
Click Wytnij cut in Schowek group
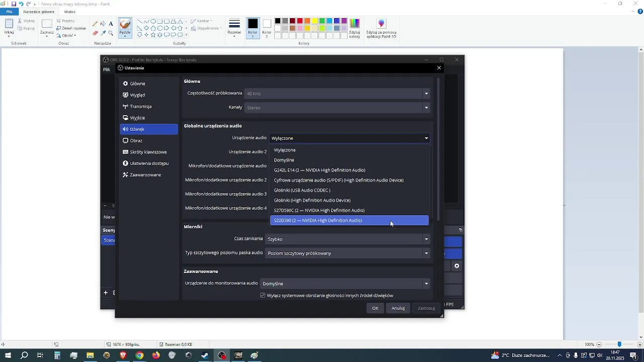26,21
